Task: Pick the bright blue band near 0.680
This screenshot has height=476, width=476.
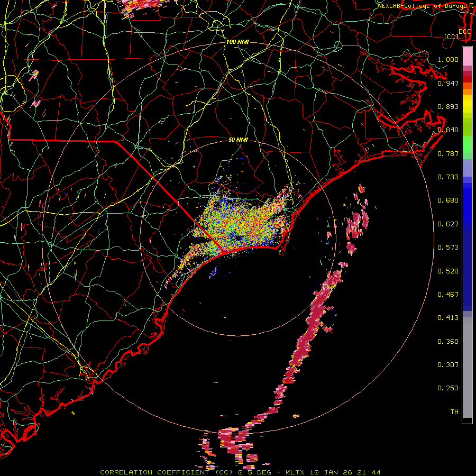Action: [x=467, y=204]
